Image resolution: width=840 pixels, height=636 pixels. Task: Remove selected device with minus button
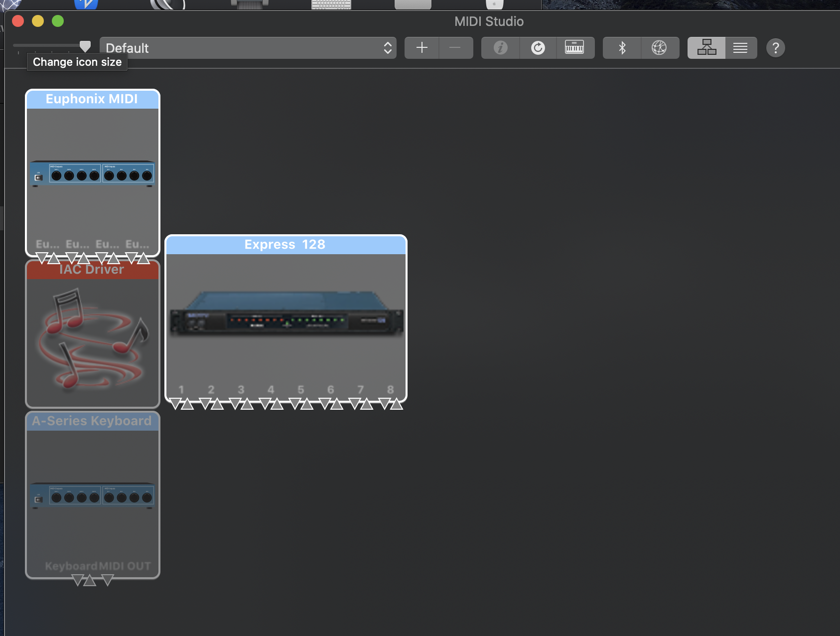(x=455, y=48)
